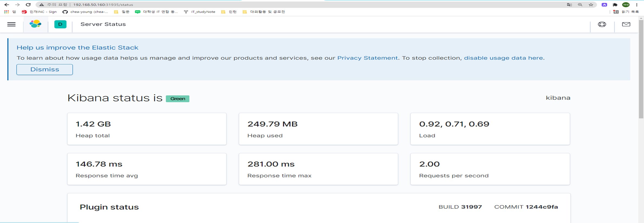Click the 146.78 ms response avg value

click(x=99, y=164)
